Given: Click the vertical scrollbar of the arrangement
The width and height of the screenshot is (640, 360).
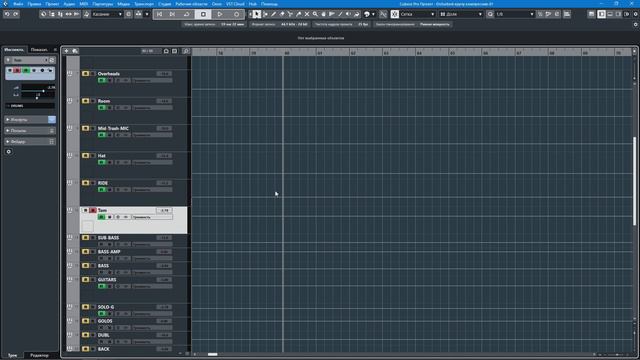Looking at the screenshot, I should click(x=635, y=181).
